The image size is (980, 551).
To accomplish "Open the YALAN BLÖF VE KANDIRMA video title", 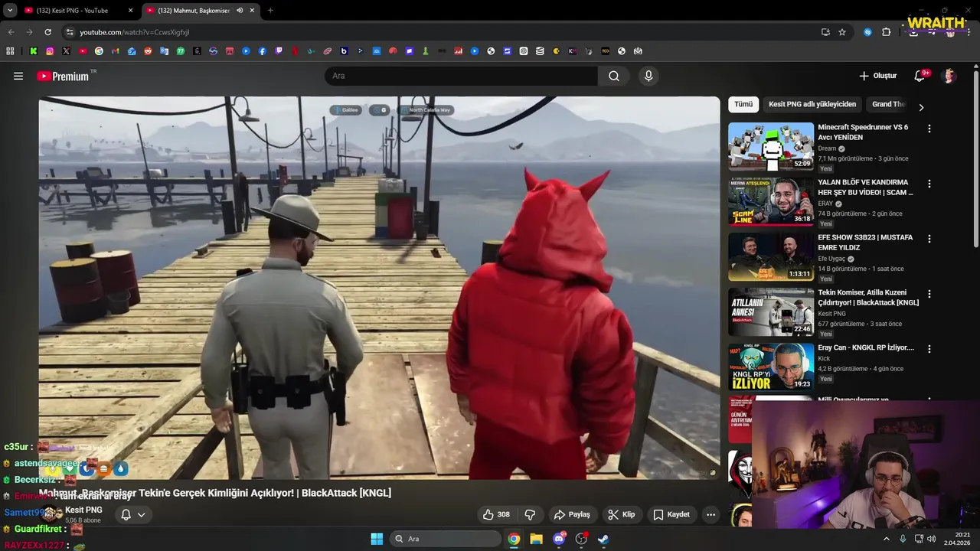I will coord(865,187).
